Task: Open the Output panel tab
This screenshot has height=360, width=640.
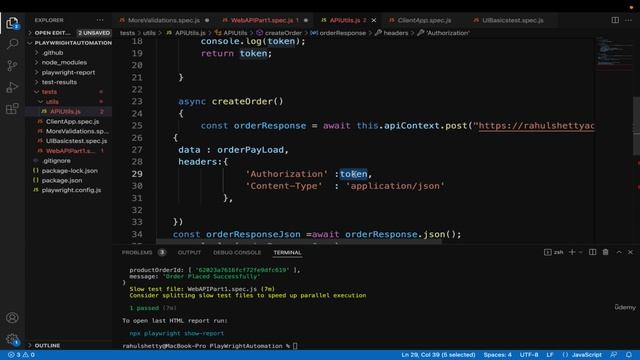Action: (189, 252)
